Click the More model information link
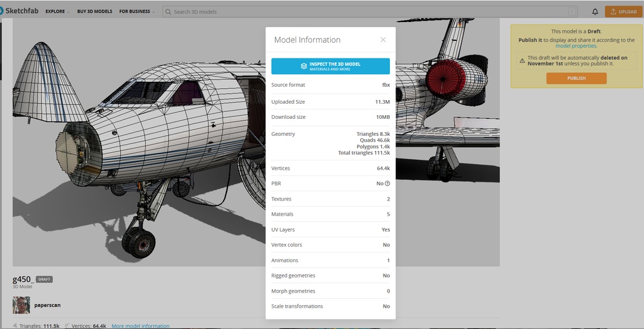 [x=140, y=326]
